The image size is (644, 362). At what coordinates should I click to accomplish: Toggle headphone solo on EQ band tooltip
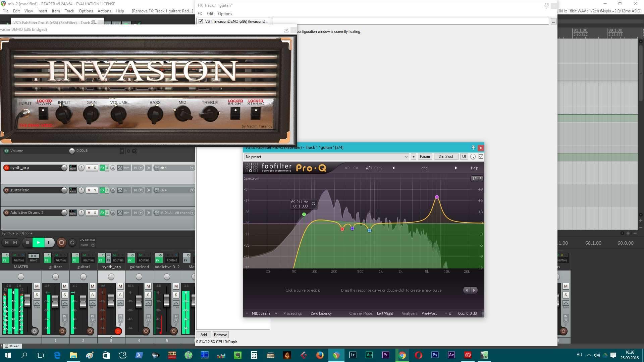click(x=313, y=204)
